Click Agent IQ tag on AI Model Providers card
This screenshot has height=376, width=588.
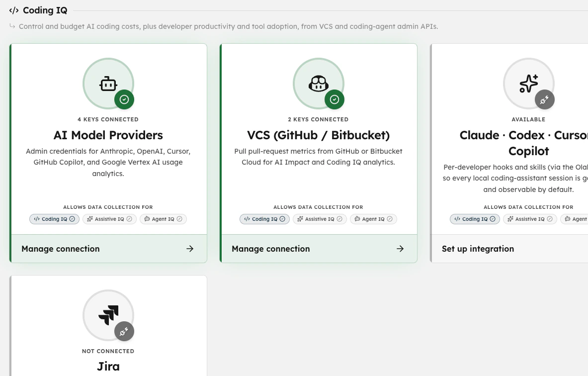tap(163, 219)
